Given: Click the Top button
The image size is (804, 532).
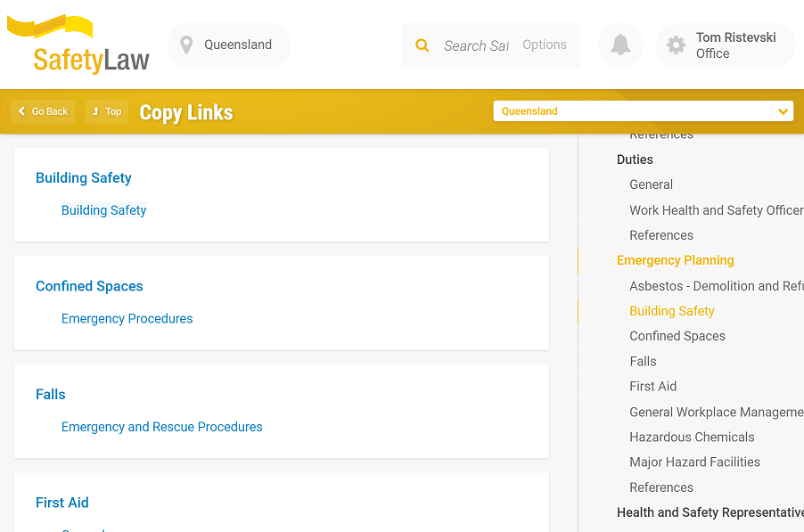Looking at the screenshot, I should 107,111.
